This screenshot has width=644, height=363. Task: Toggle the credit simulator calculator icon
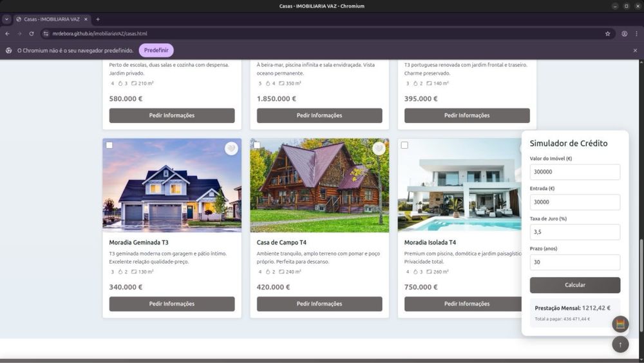point(620,324)
